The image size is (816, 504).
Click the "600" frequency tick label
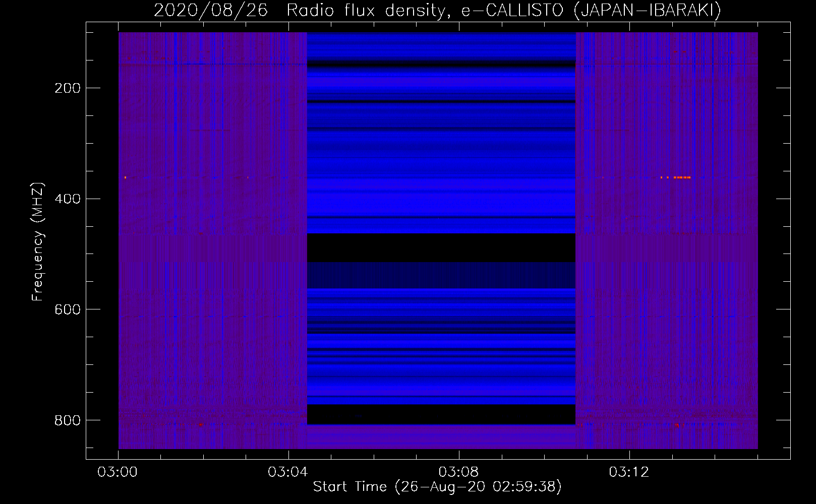pyautogui.click(x=68, y=309)
